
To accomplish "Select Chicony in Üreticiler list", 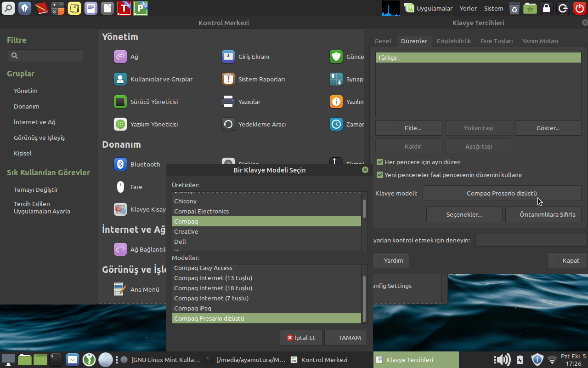I will tap(266, 201).
